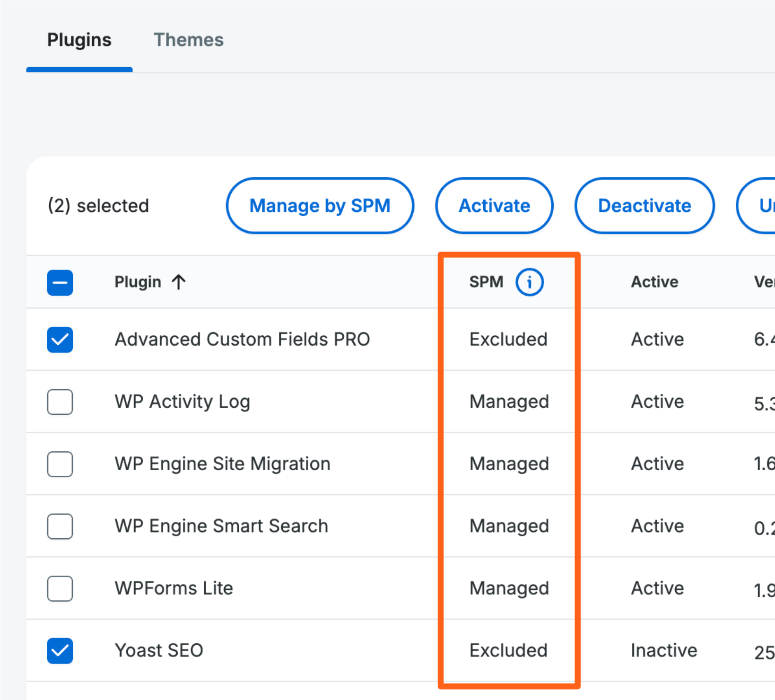
Task: Click the Activate button
Action: pyautogui.click(x=494, y=206)
